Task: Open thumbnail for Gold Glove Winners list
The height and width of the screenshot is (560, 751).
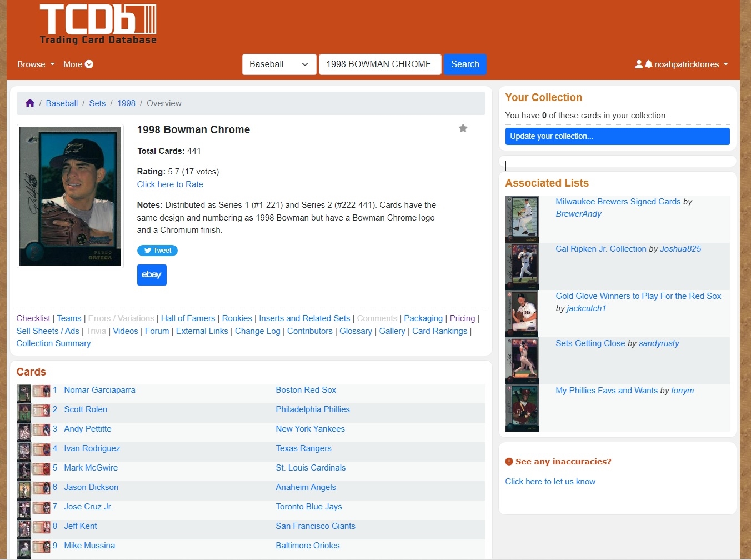Action: (522, 313)
